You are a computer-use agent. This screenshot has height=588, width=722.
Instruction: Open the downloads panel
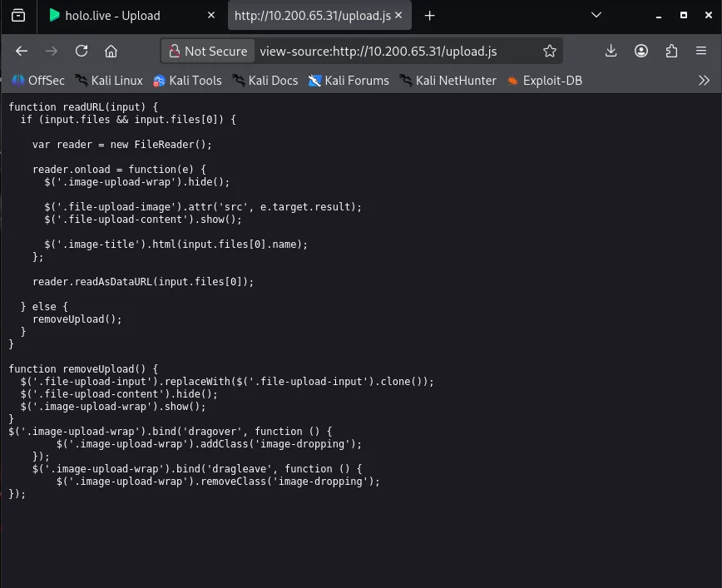coord(611,51)
